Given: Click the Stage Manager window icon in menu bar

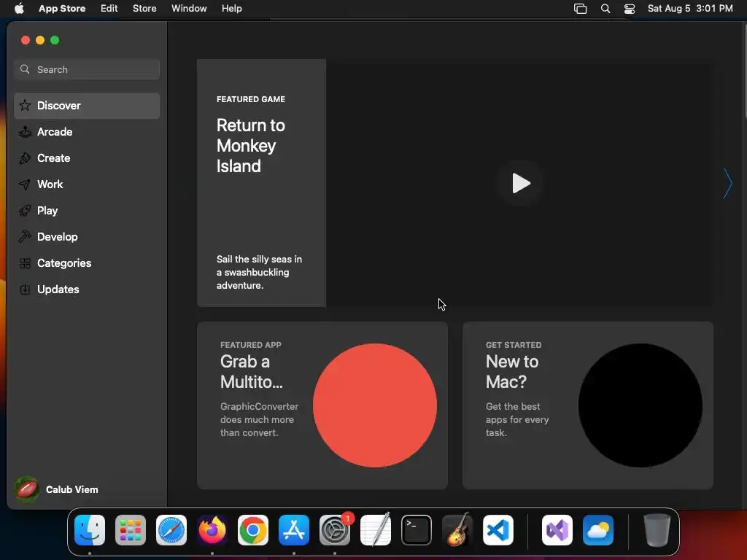Looking at the screenshot, I should point(580,9).
